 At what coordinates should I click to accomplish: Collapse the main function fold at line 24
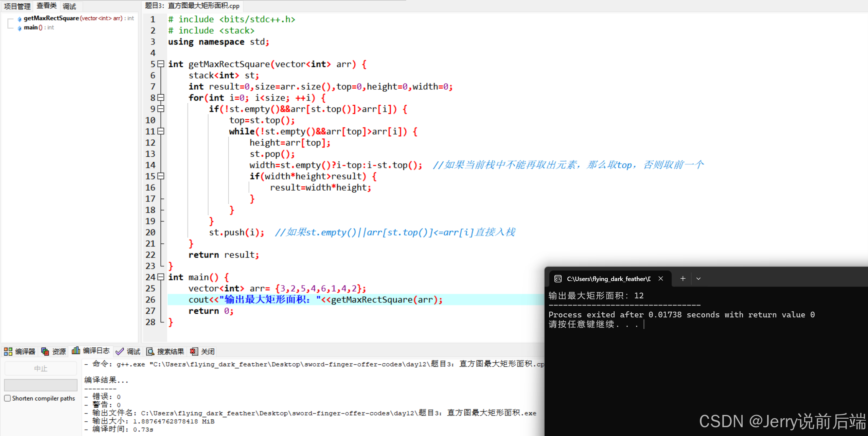click(161, 277)
